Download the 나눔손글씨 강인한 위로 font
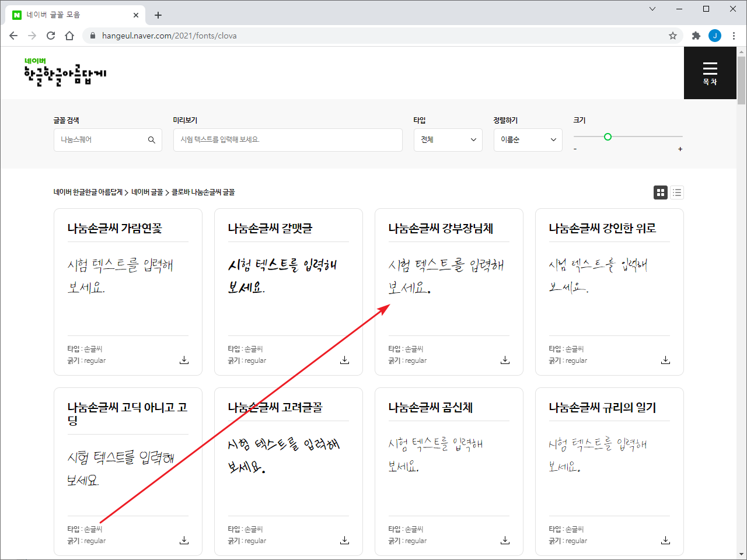The height and width of the screenshot is (560, 747). 665,360
